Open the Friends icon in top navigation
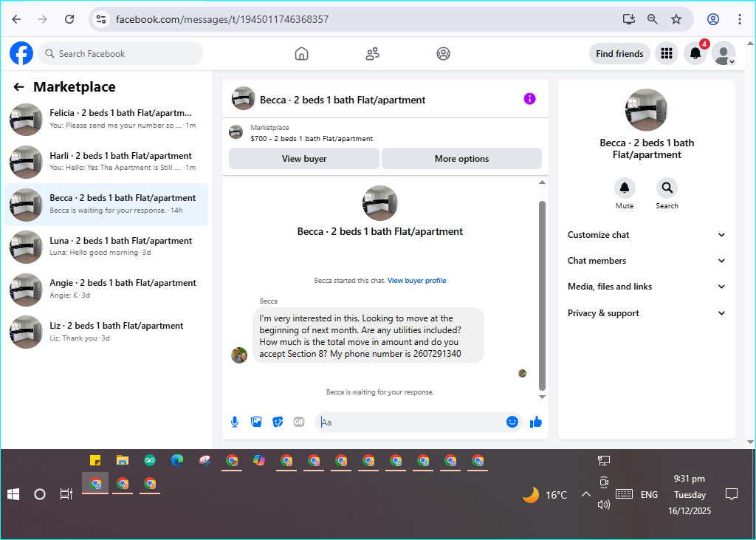Image resolution: width=756 pixels, height=540 pixels. (x=372, y=54)
